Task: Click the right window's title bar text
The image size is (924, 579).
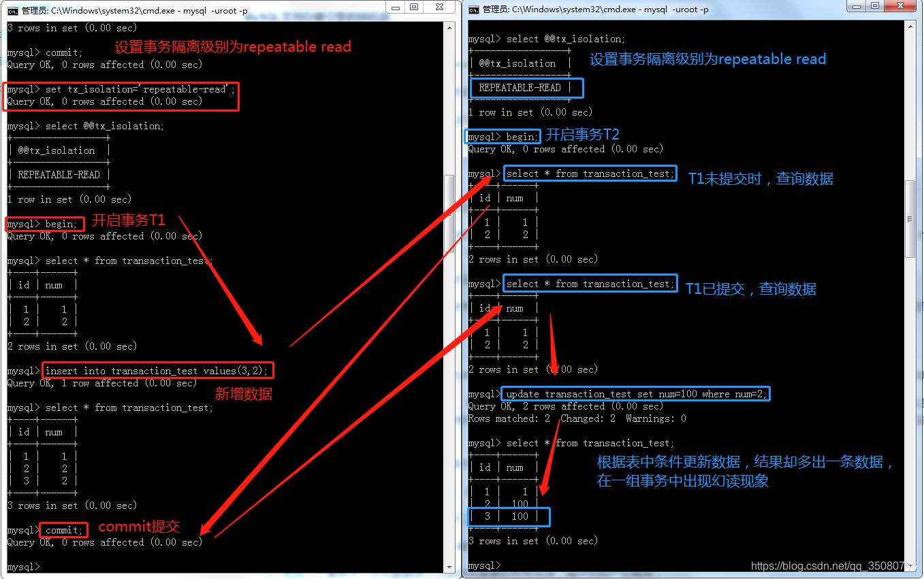Action: (596, 10)
